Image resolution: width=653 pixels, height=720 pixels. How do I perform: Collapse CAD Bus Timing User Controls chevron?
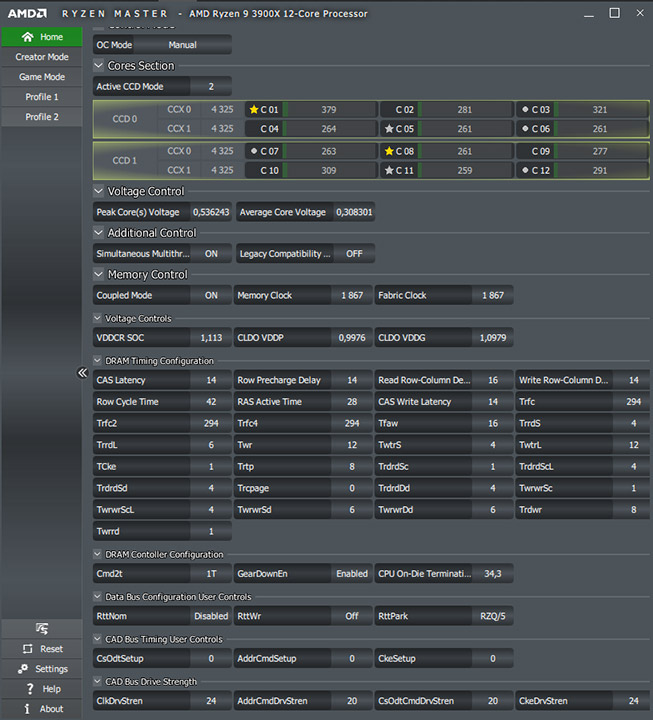click(97, 639)
